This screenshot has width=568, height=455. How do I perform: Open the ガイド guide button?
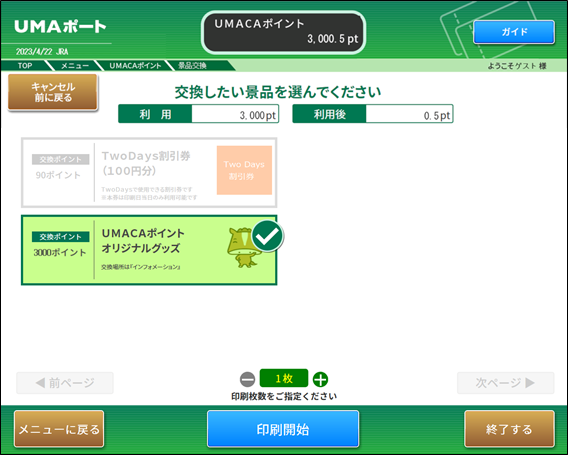(514, 32)
